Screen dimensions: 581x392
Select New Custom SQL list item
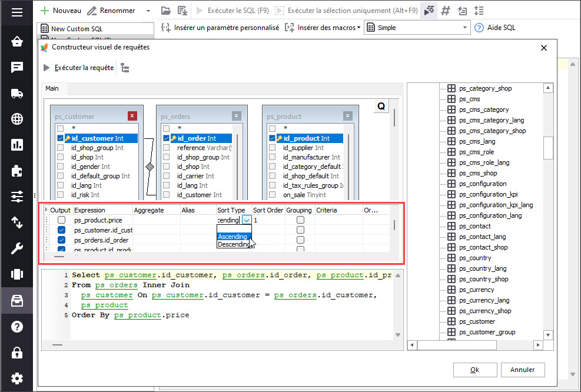(95, 28)
